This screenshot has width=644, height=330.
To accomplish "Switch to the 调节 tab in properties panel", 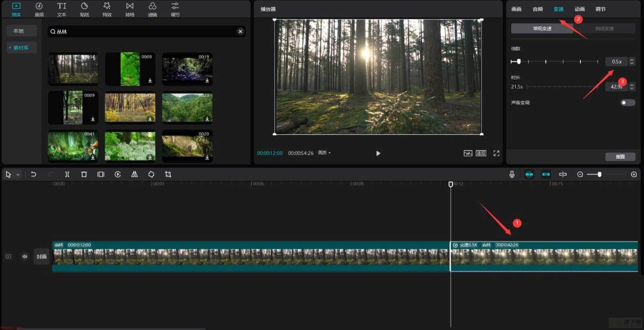I will [601, 9].
